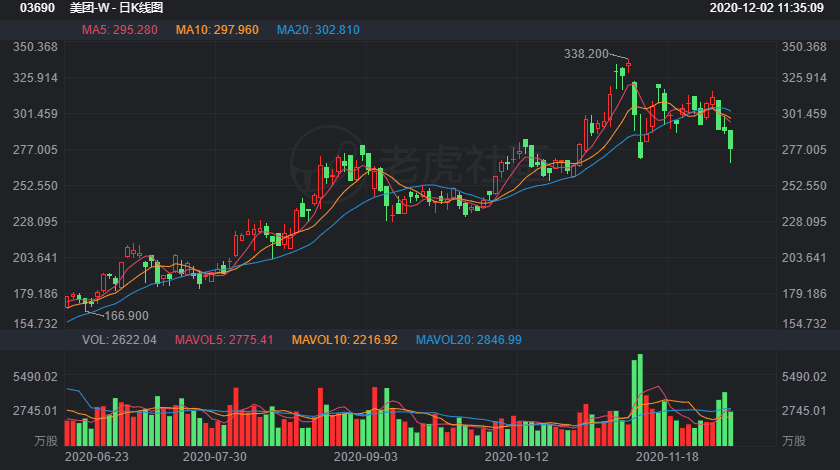Click left axis price 252.550
This screenshot has height=470, width=840.
pos(35,185)
